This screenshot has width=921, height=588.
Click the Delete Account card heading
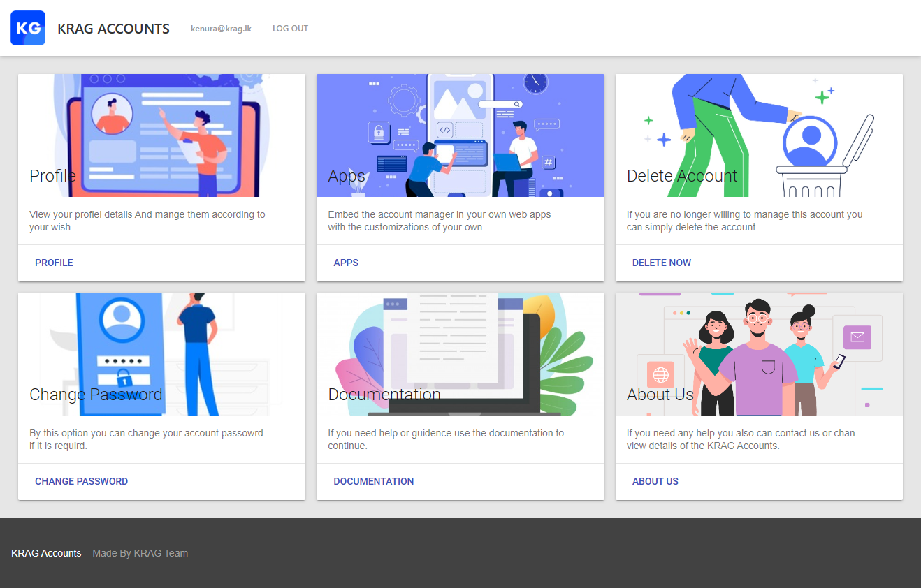pyautogui.click(x=682, y=176)
